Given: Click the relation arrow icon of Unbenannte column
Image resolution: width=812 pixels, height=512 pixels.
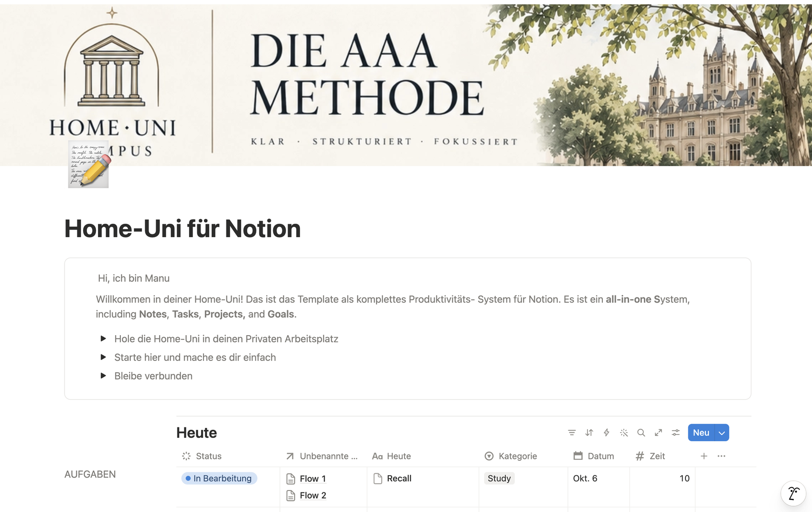Looking at the screenshot, I should tap(290, 456).
